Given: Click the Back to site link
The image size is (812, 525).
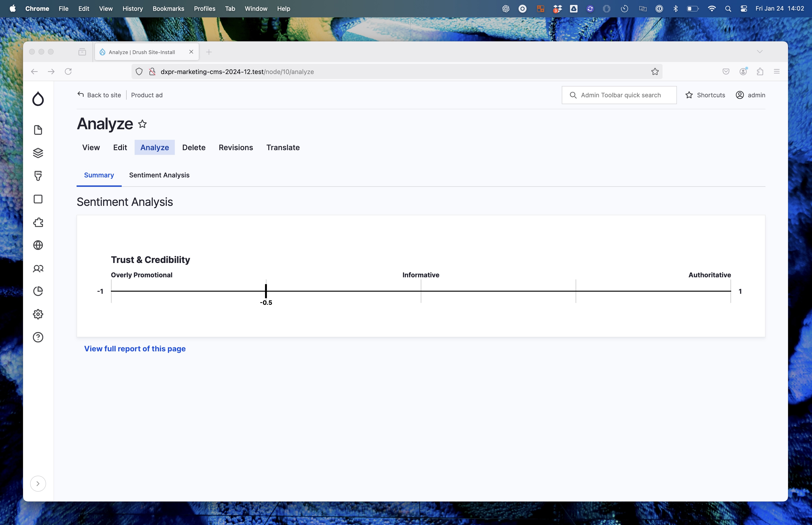Looking at the screenshot, I should coord(99,95).
